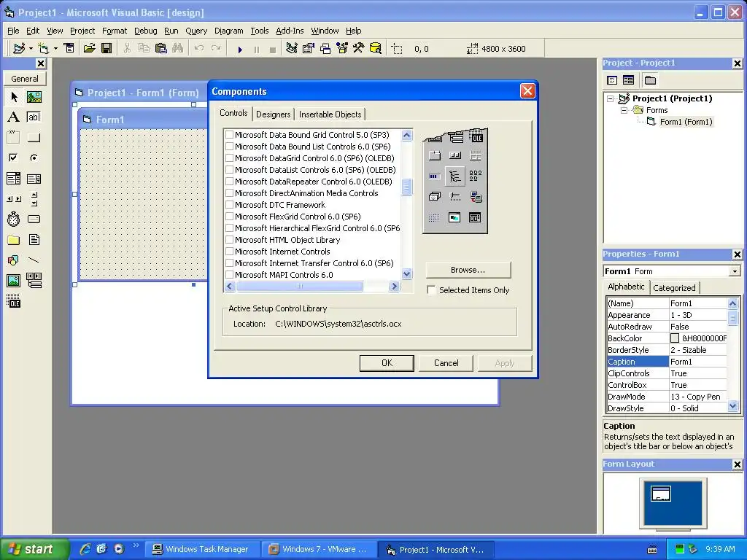Select the PictureBox tool in toolbox
The image size is (747, 560).
(34, 97)
